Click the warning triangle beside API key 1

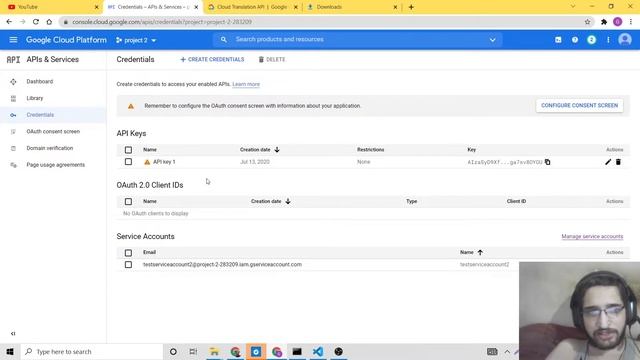tap(147, 162)
